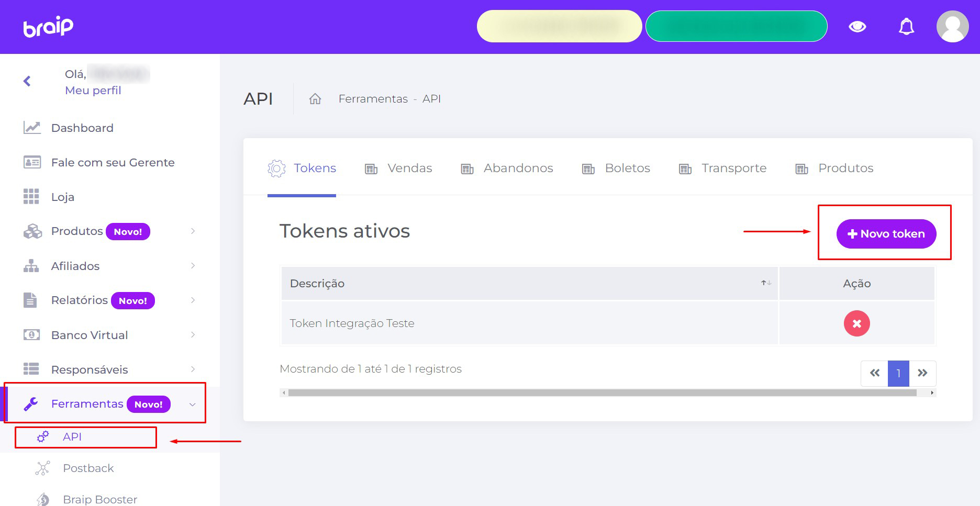
Task: Open Dashboard from the sidebar
Action: point(82,128)
